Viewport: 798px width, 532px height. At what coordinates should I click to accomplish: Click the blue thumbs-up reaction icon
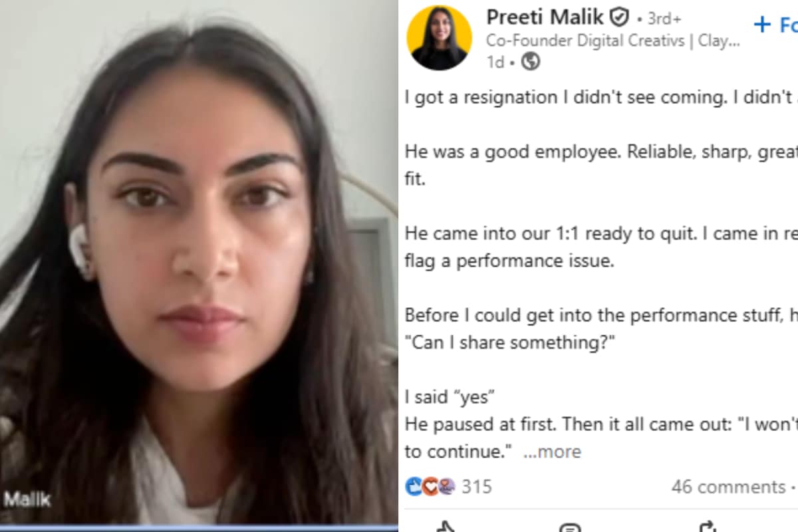coord(414,487)
